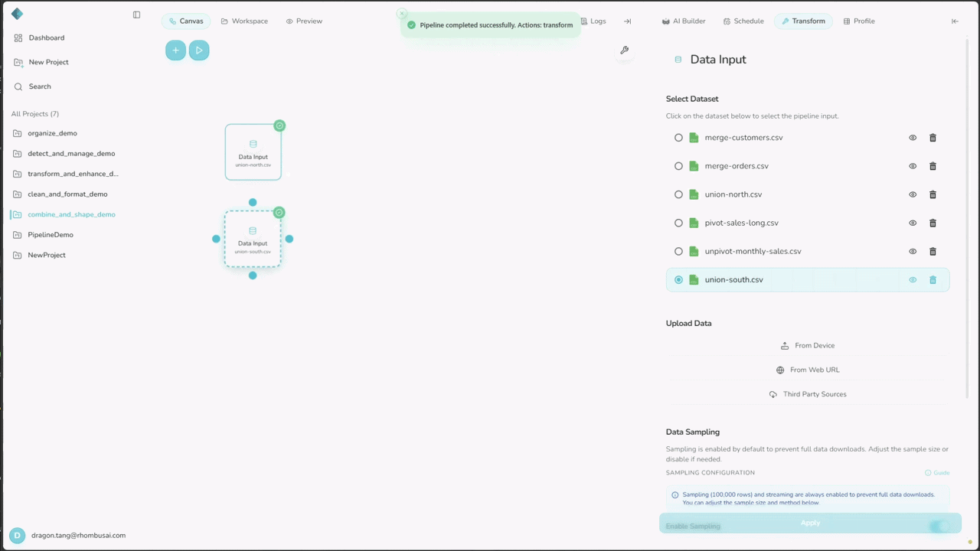Select the pivot-sales-long.csv radio button
Screen dimensions: 980x551
[x=678, y=223]
